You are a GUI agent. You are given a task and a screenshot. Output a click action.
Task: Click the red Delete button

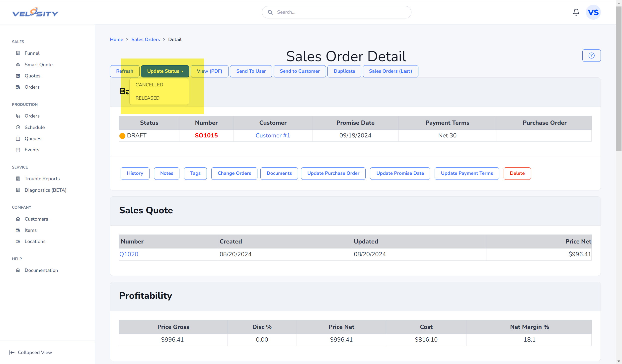pos(517,173)
